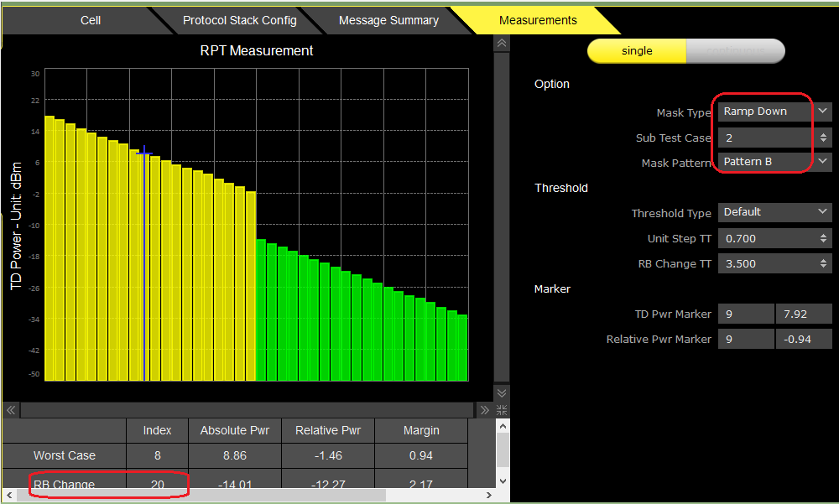Select single measurement mode

(637, 51)
